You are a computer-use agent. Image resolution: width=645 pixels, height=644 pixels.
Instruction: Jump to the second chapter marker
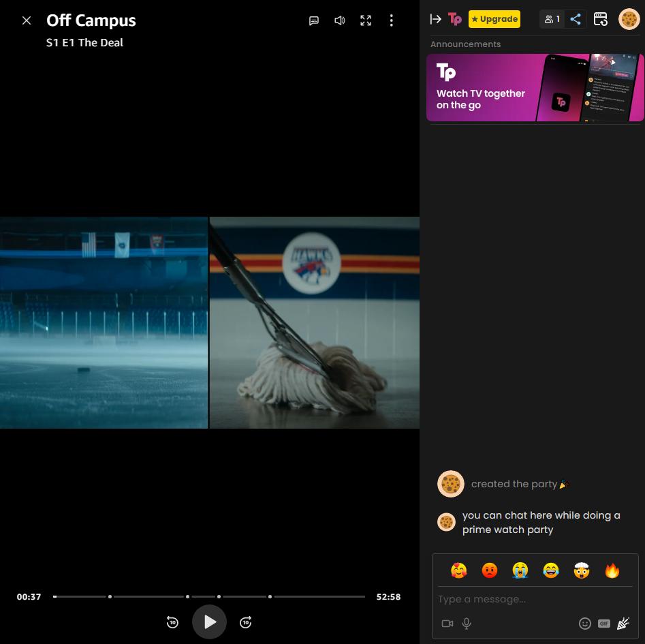tap(187, 596)
